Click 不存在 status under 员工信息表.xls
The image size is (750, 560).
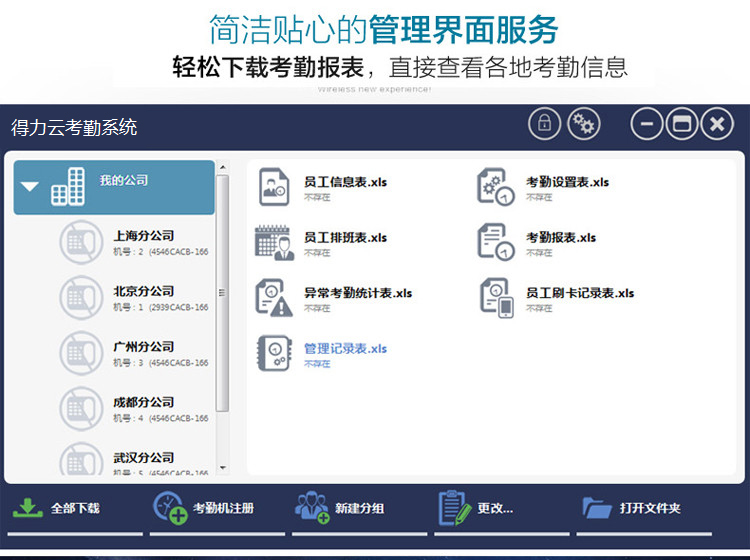coord(317,197)
